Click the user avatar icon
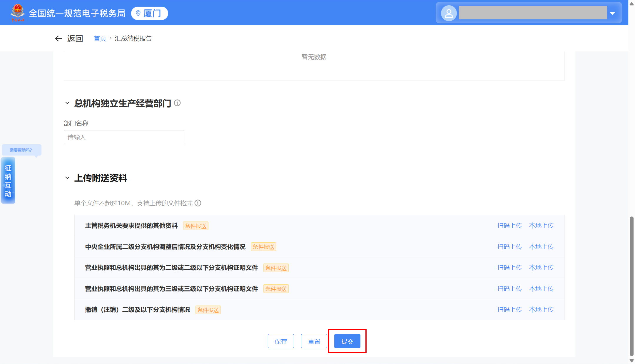The image size is (635, 364). click(x=449, y=13)
